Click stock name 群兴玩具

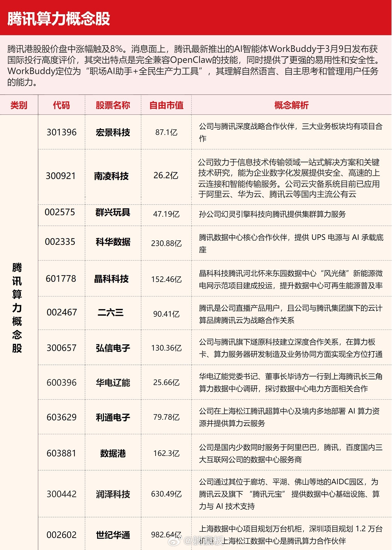pyautogui.click(x=113, y=212)
